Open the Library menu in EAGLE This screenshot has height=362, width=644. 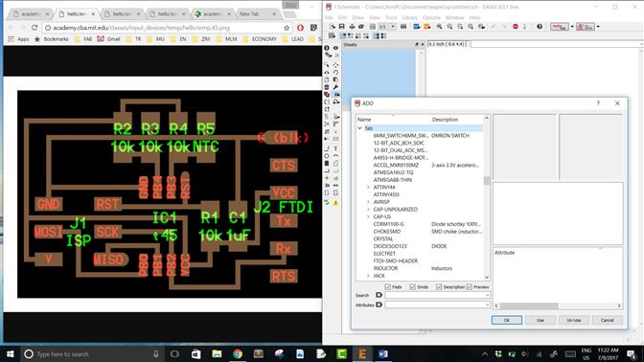(x=409, y=17)
